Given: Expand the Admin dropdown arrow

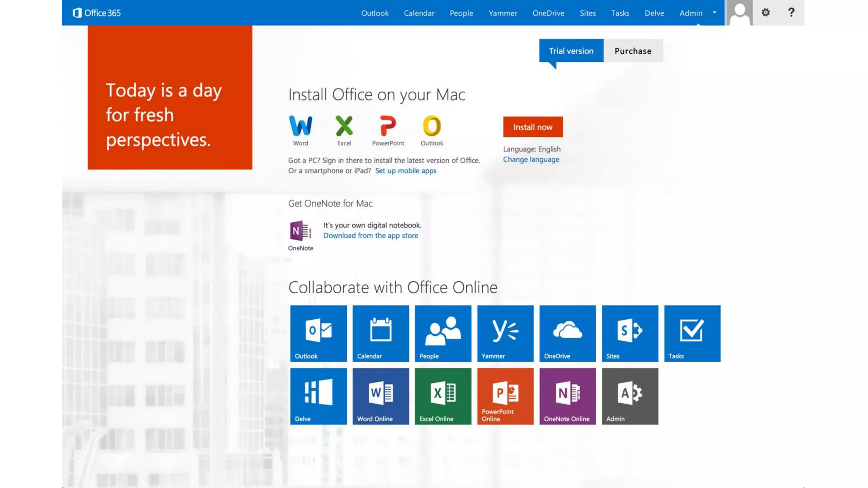Looking at the screenshot, I should [715, 13].
